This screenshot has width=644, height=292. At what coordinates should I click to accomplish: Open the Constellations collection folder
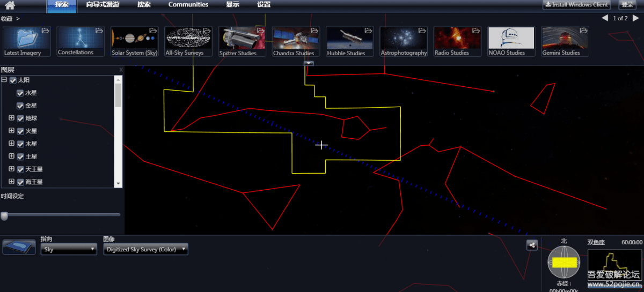80,41
